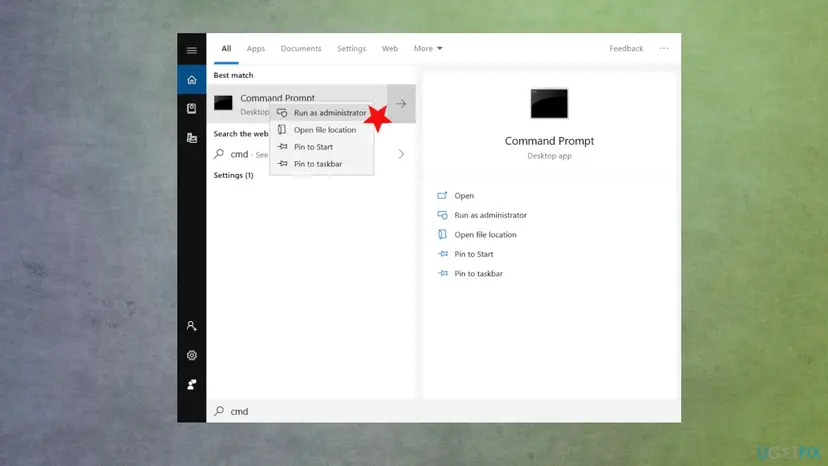Click the Feedback link
Image resolution: width=828 pixels, height=466 pixels.
626,49
